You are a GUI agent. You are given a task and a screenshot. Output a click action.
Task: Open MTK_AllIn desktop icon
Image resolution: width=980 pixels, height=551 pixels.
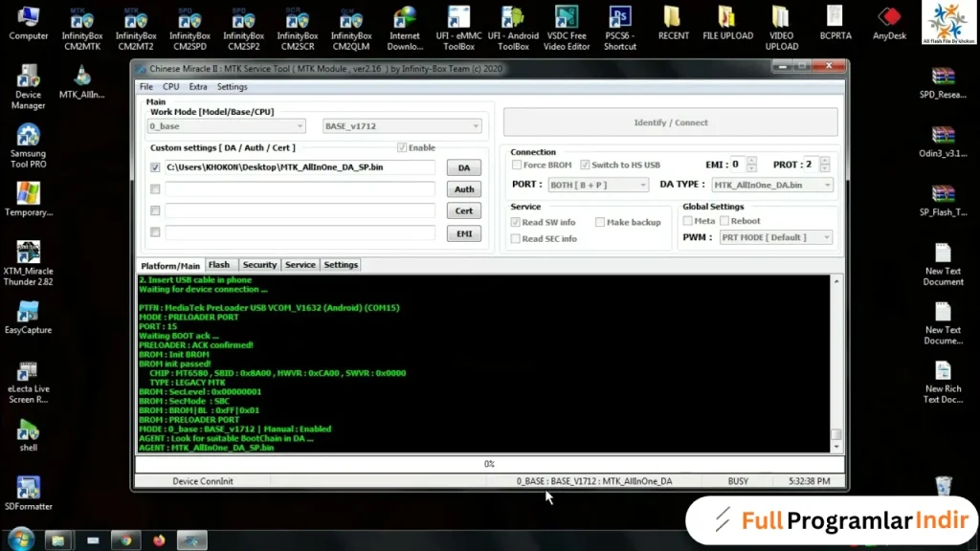82,82
